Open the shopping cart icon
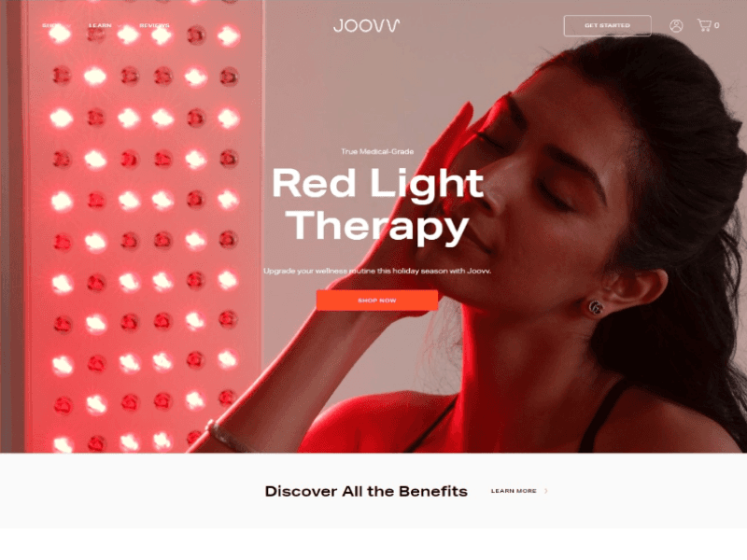Viewport: 747px width, 560px height. [704, 25]
